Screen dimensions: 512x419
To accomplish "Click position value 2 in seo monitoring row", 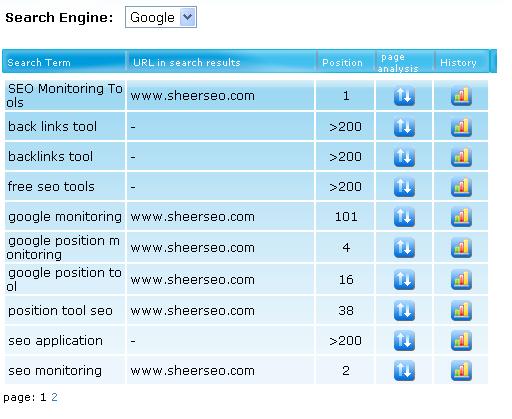I will tap(346, 371).
